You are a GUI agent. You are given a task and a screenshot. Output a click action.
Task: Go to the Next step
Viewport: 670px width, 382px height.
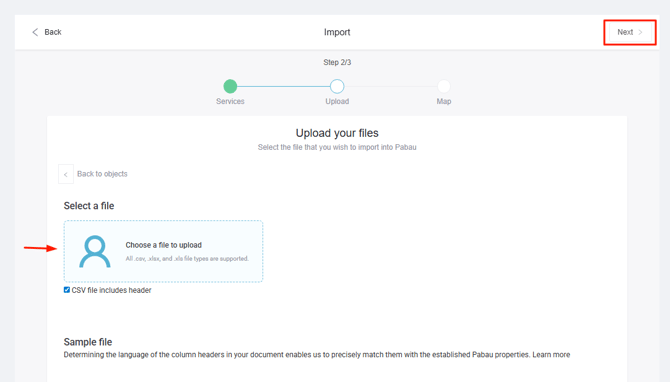630,32
